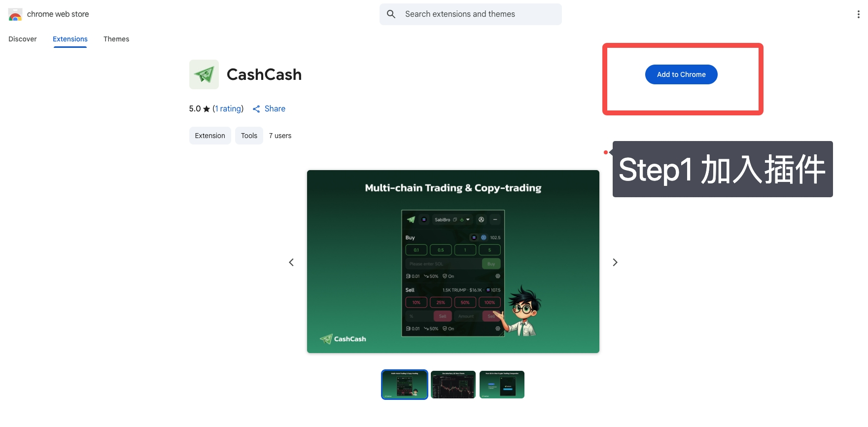
Task: Click the CashCash paper plane extension icon
Action: click(204, 74)
